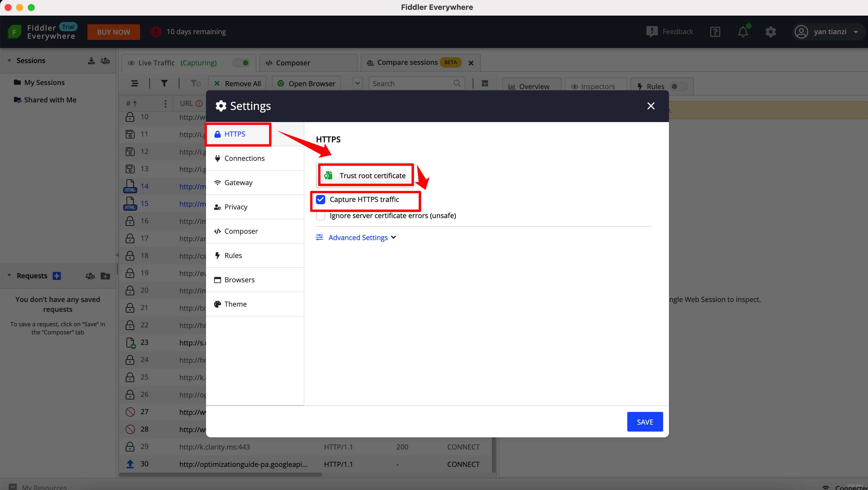Click the help question mark icon
This screenshot has height=490, width=868.
pyautogui.click(x=715, y=32)
